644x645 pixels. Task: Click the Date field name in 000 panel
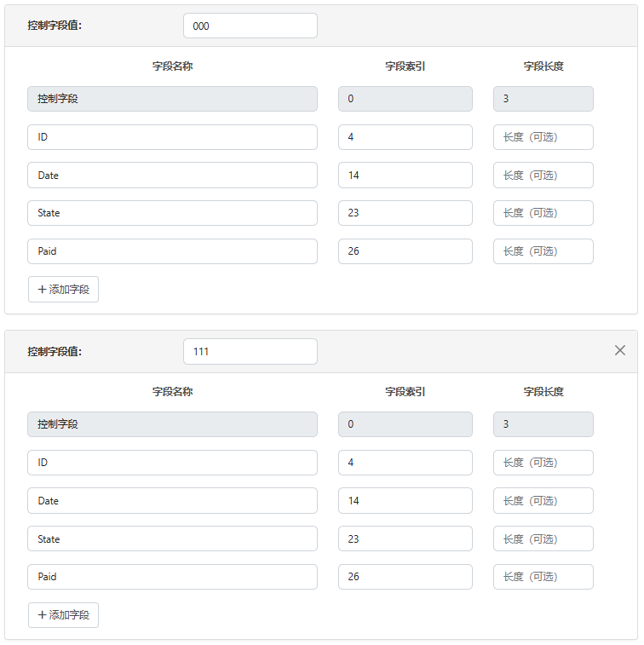click(172, 175)
